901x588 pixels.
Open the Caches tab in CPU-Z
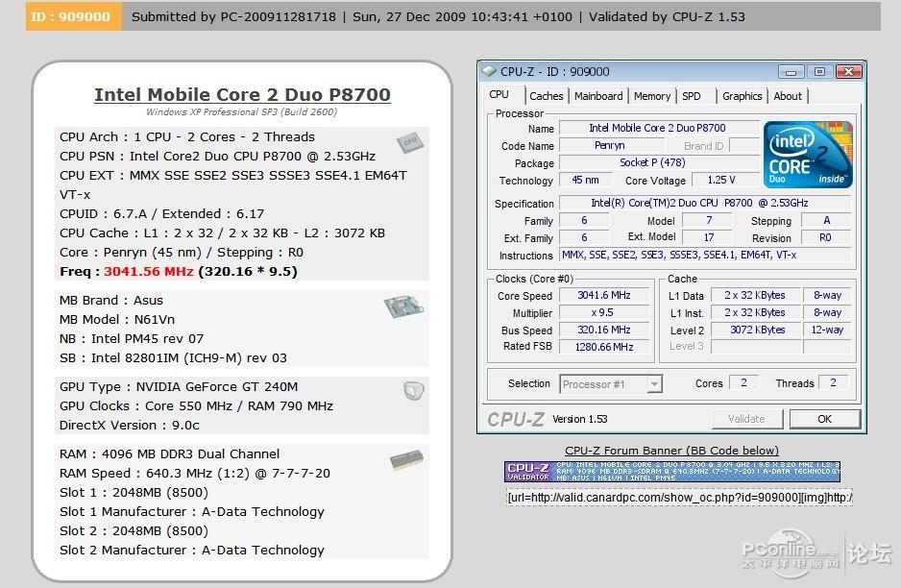point(546,96)
